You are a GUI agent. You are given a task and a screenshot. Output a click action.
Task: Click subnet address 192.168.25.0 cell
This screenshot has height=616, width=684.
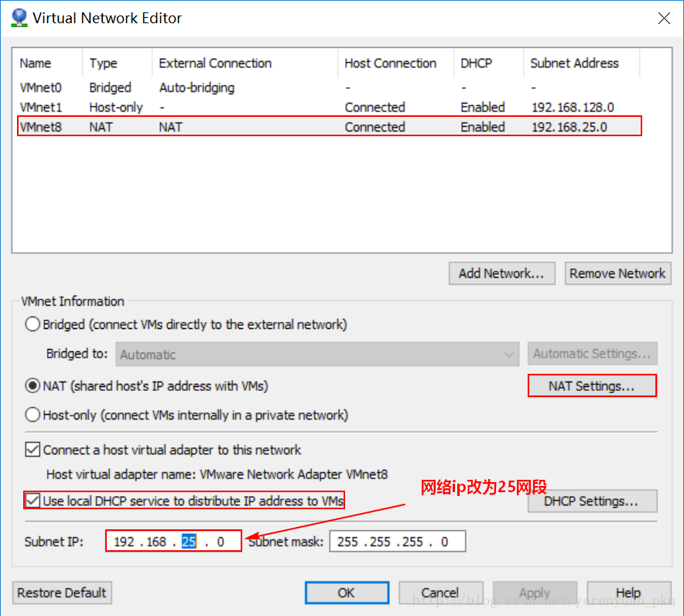[x=569, y=127]
